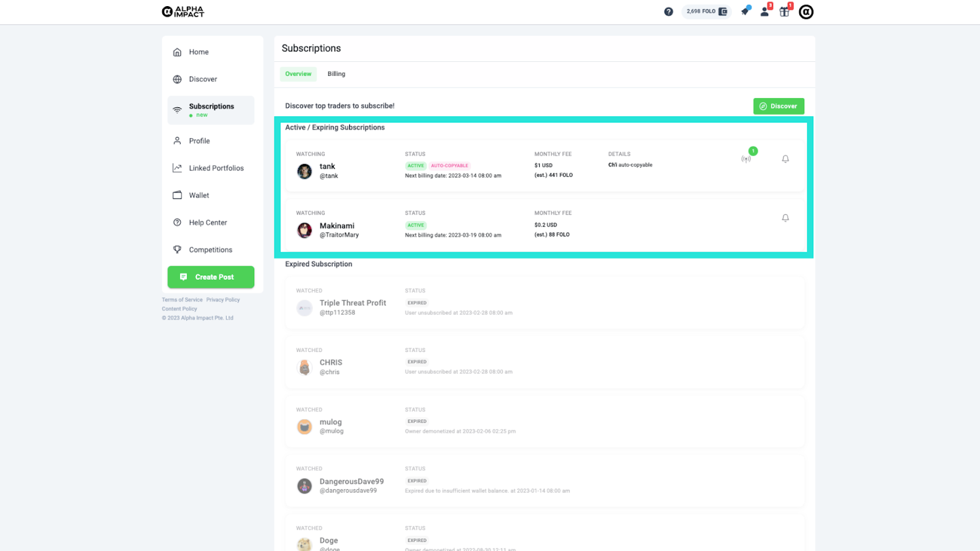Click the Competitions trophy icon
980x551 pixels.
(177, 250)
